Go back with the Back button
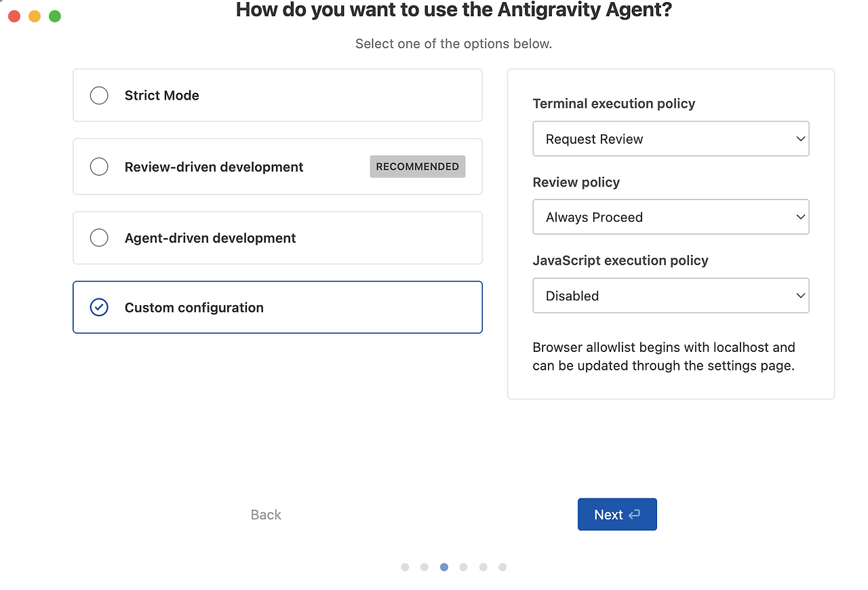The image size is (868, 590). pos(266,515)
